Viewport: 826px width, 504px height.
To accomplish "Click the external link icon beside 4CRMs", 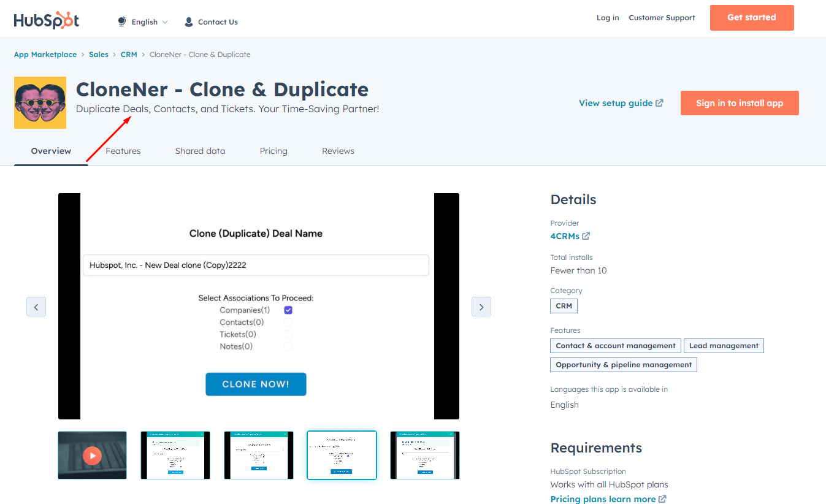I will 586,236.
